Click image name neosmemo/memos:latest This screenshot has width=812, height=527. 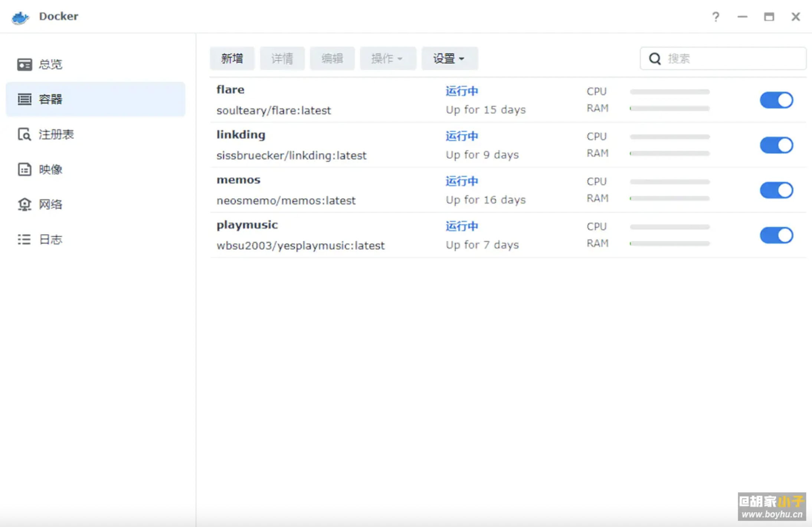pos(286,201)
